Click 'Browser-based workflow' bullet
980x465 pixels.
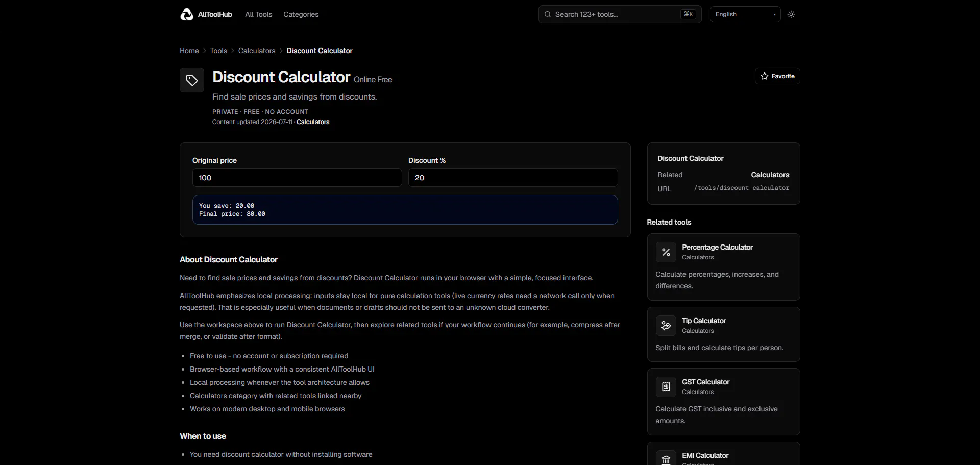[x=282, y=369]
